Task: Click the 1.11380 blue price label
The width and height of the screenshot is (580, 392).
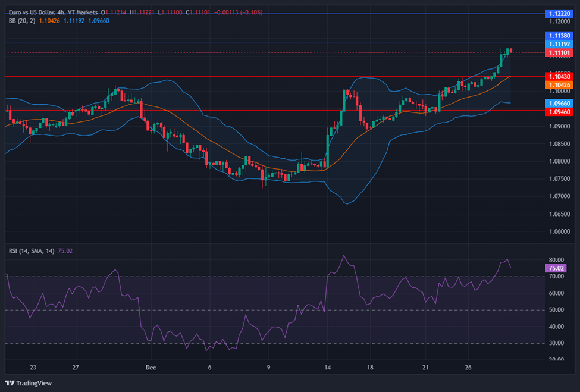Action: pyautogui.click(x=558, y=36)
